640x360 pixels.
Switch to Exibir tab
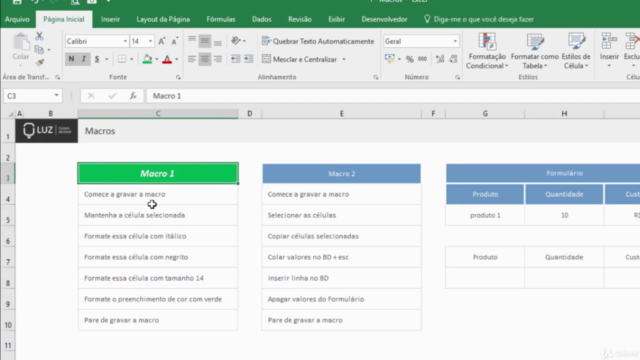(x=336, y=19)
